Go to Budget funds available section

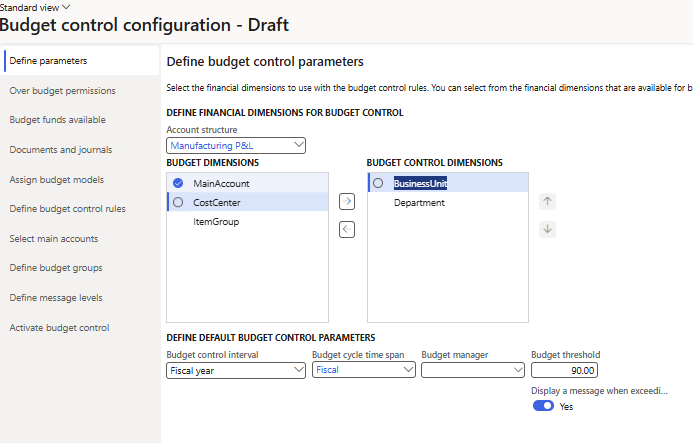click(x=57, y=120)
